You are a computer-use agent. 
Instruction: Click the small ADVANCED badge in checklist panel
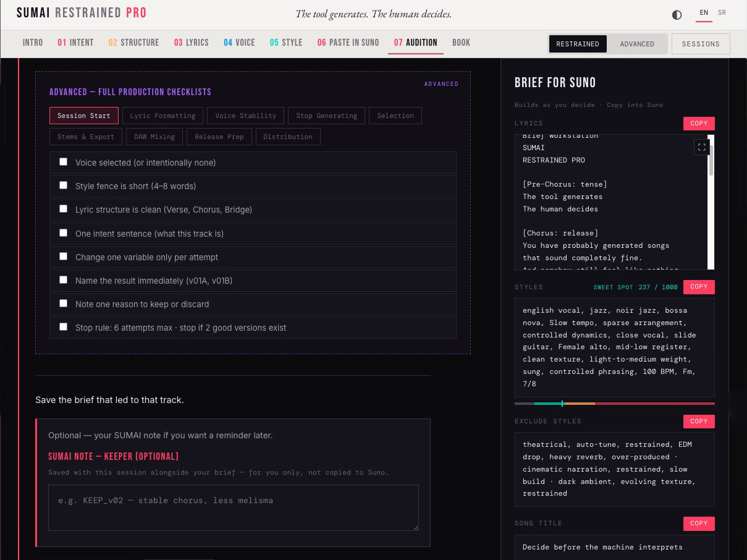coord(441,84)
